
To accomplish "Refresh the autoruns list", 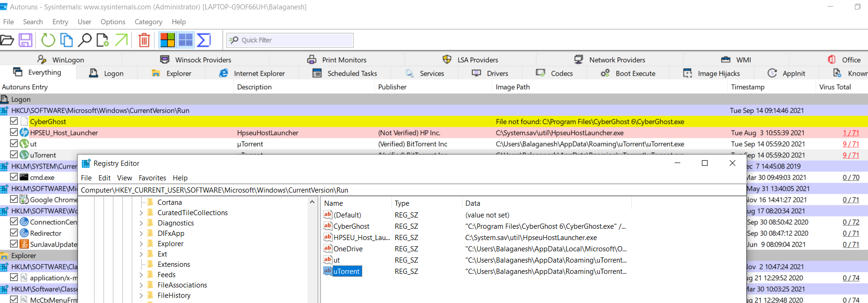I will point(48,40).
